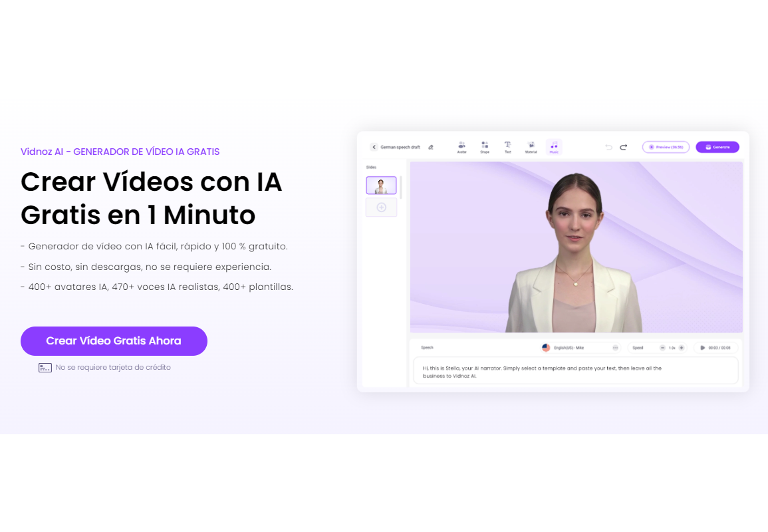
Task: Increase speech speed with plus button
Action: [681, 348]
